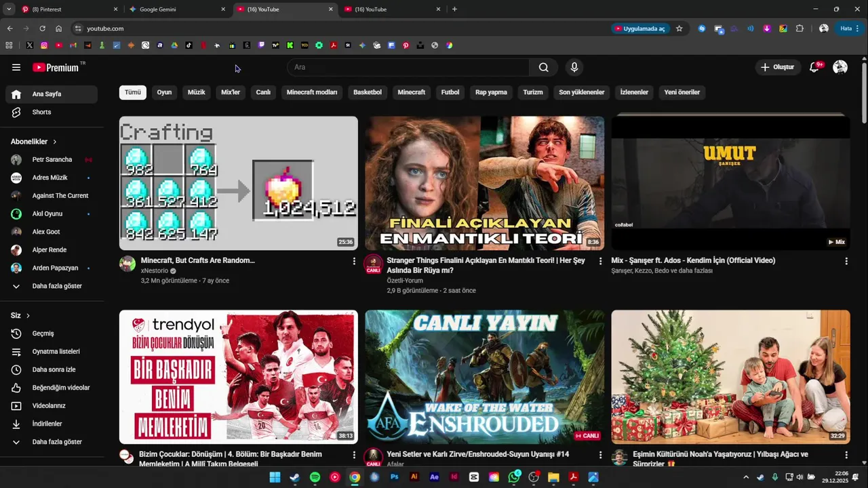This screenshot has width=868, height=488.
Task: Open Oynatma listeleri playlists
Action: (52, 352)
